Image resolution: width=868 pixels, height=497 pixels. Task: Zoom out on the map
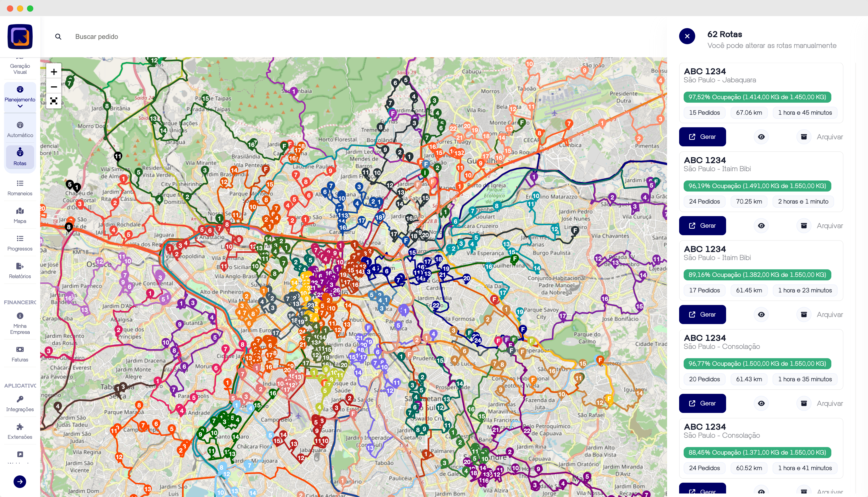pos(53,87)
